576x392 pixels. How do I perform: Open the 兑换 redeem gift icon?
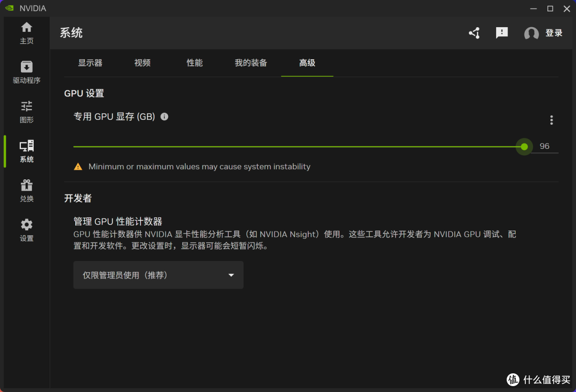coord(27,185)
